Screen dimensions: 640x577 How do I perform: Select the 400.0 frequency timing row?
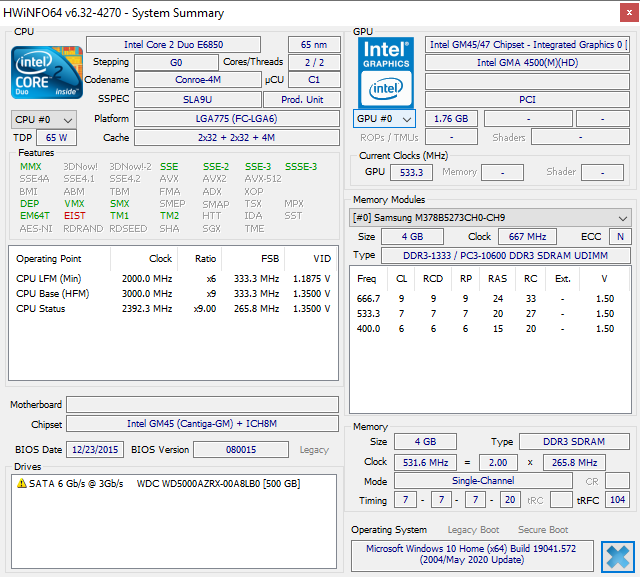pyautogui.click(x=490, y=329)
